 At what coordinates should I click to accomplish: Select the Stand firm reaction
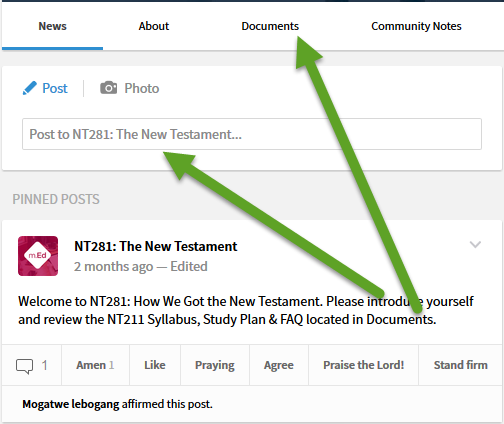[x=460, y=365]
